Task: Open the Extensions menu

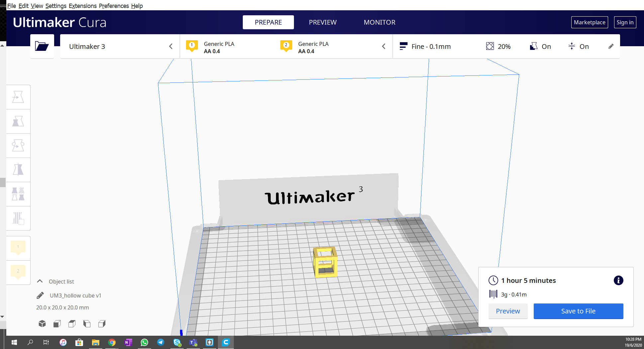Action: 83,6
